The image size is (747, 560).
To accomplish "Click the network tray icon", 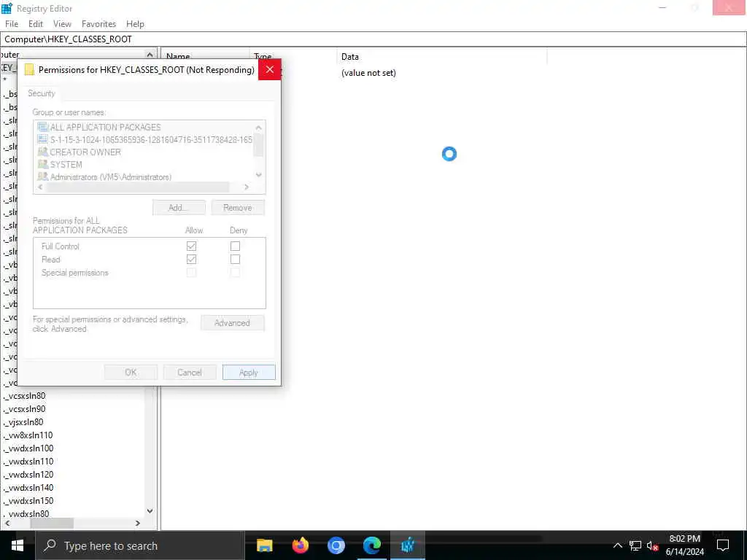I will 635,545.
